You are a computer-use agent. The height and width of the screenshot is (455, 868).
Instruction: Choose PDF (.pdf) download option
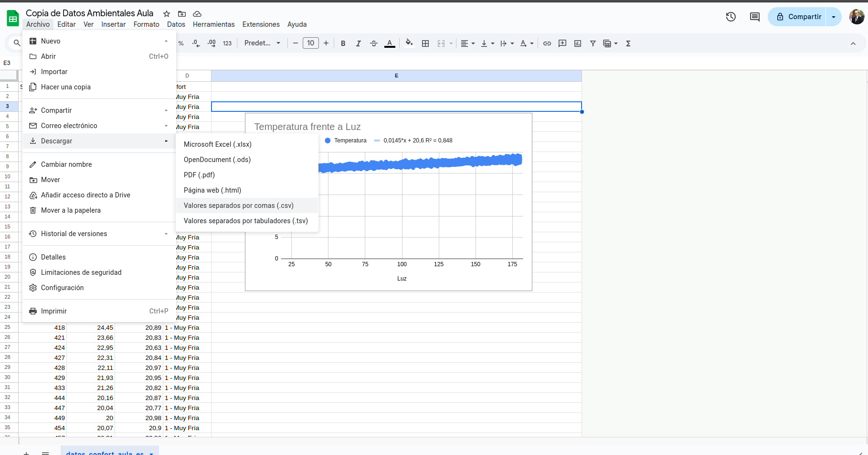click(x=199, y=175)
